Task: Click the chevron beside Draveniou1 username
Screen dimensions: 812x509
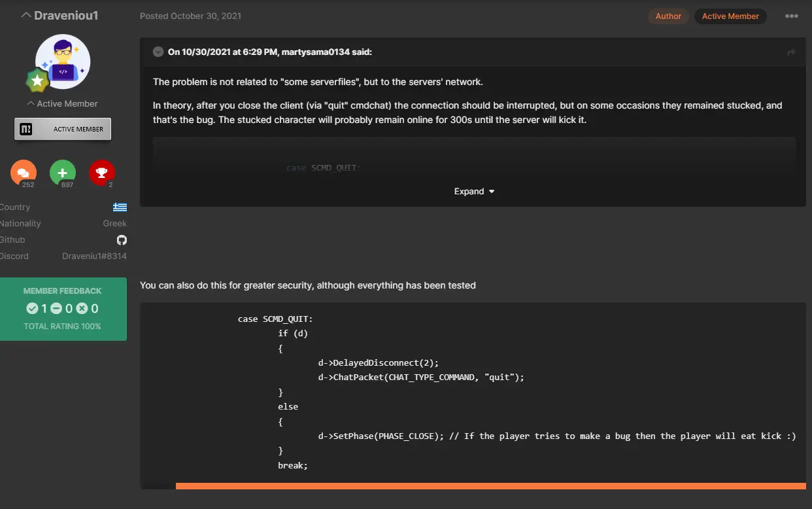Action: pyautogui.click(x=25, y=15)
